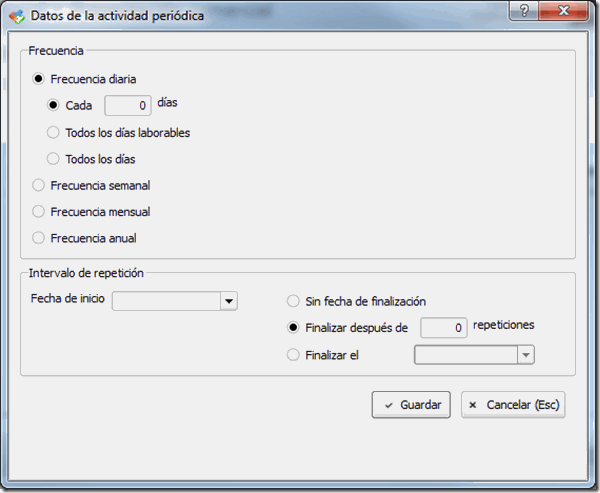Click the help question mark button
The width and height of the screenshot is (600, 493).
click(x=524, y=11)
